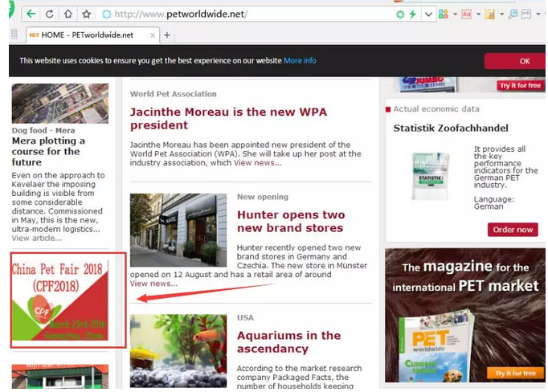Viewport: 548px width, 392px height.
Task: Accept cookies with the OK button
Action: click(524, 61)
